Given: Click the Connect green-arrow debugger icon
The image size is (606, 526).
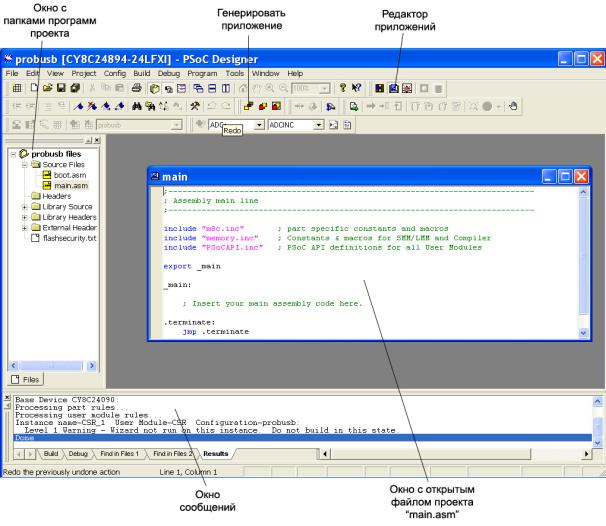Looking at the screenshot, I should 354,106.
